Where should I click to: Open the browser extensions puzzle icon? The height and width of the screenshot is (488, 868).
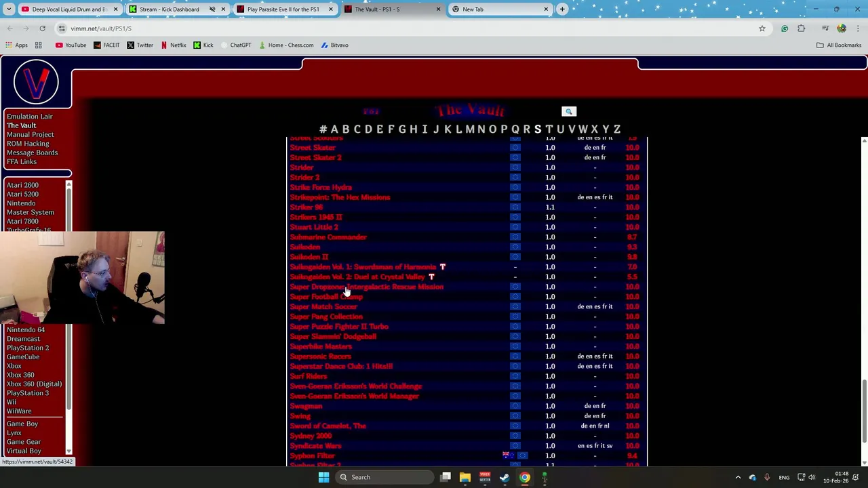[x=802, y=28]
